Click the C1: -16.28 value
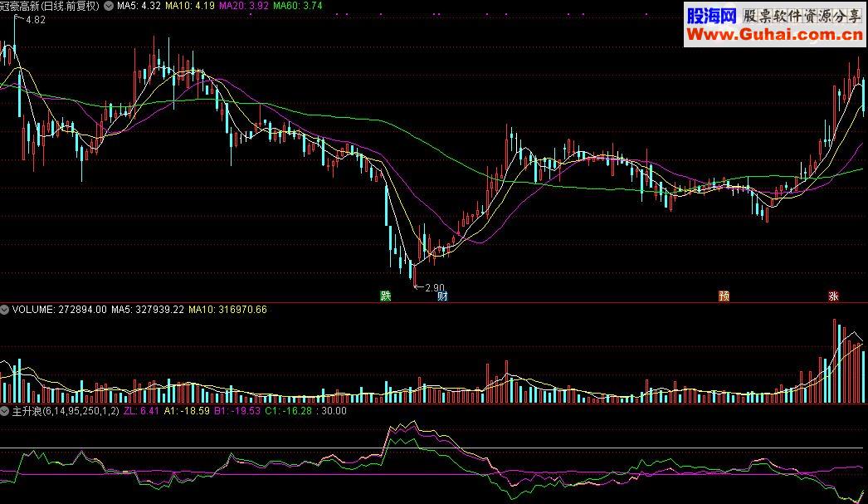Viewport: 868px width, 504px height. (x=289, y=411)
